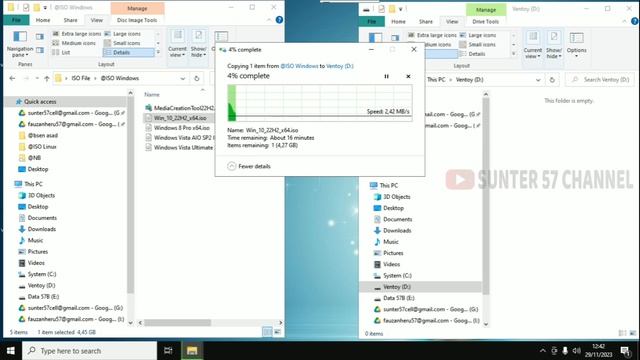640x360 pixels.
Task: Open File tab in left Explorer window
Action: (16, 20)
